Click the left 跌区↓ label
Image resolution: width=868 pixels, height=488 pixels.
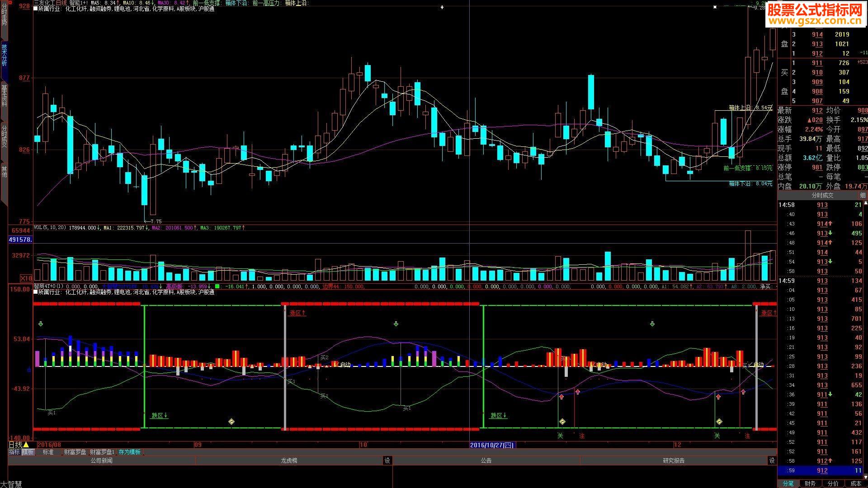(x=159, y=415)
